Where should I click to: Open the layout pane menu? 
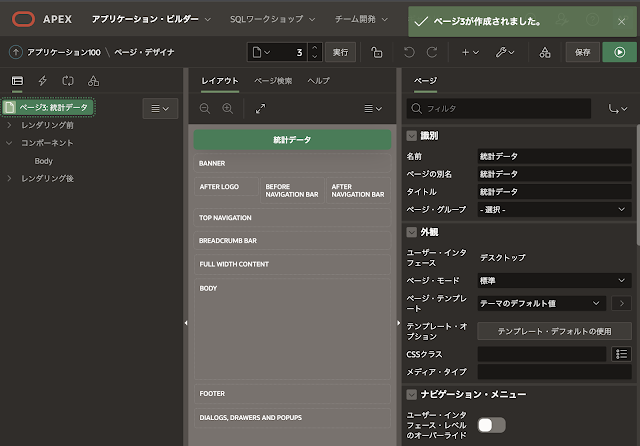click(x=373, y=109)
